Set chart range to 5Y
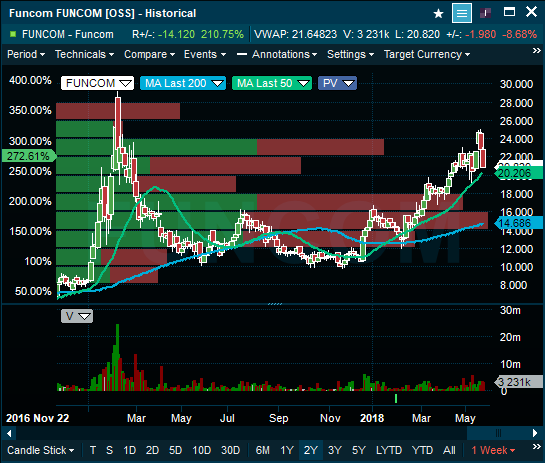Image resolution: width=545 pixels, height=463 pixels. [x=359, y=450]
